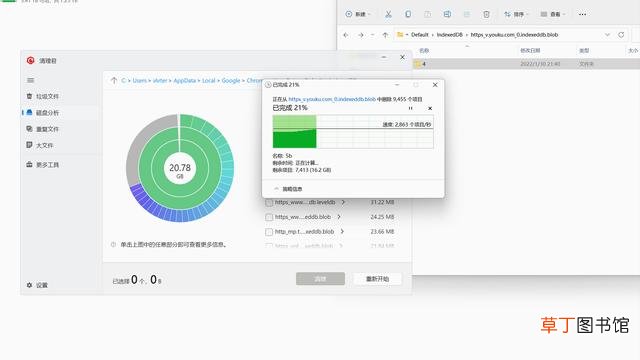Click the 31.22 MB size value
The height and width of the screenshot is (360, 640).
click(x=382, y=202)
